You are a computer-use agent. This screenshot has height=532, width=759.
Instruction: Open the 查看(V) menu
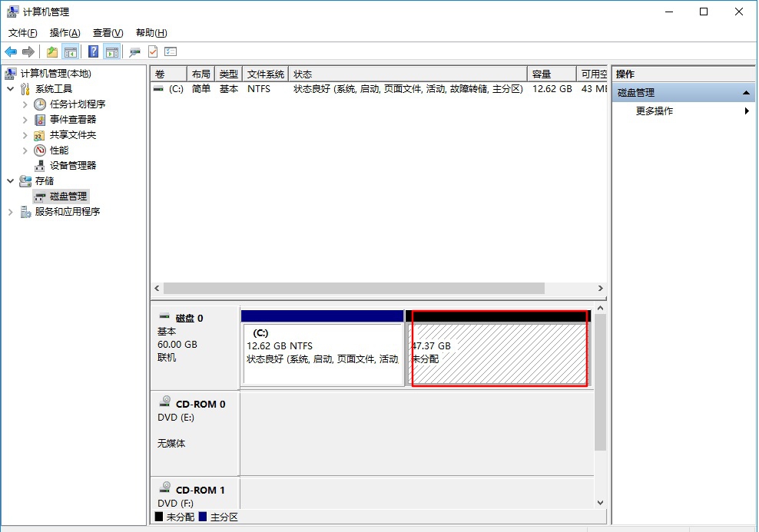[x=108, y=33]
